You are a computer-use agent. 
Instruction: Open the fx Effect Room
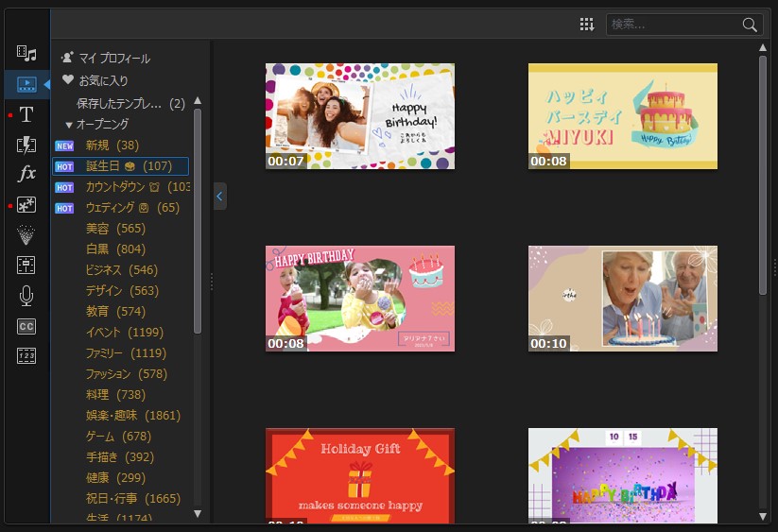tap(26, 174)
